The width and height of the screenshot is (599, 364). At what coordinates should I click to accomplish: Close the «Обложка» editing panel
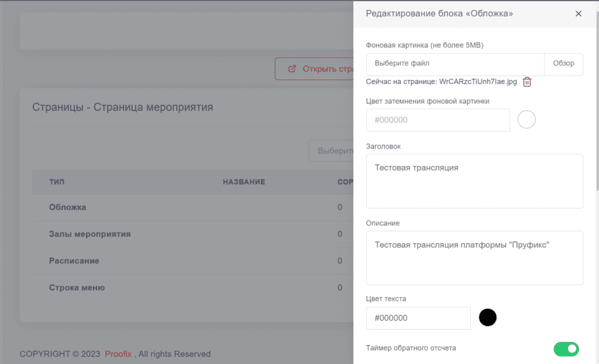click(578, 14)
